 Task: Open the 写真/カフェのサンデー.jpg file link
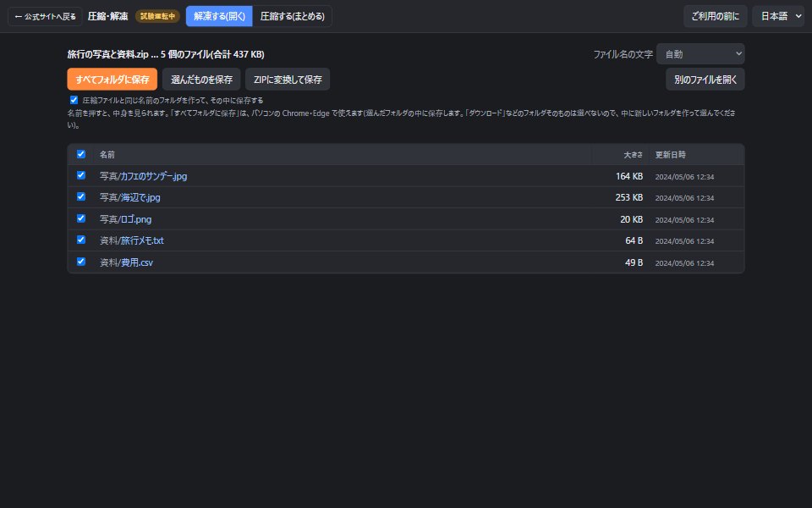click(x=144, y=176)
